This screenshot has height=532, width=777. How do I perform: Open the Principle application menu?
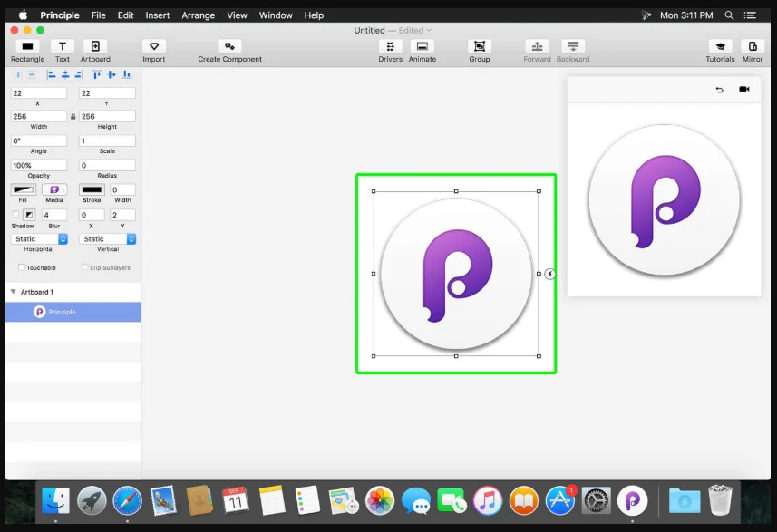tap(60, 15)
